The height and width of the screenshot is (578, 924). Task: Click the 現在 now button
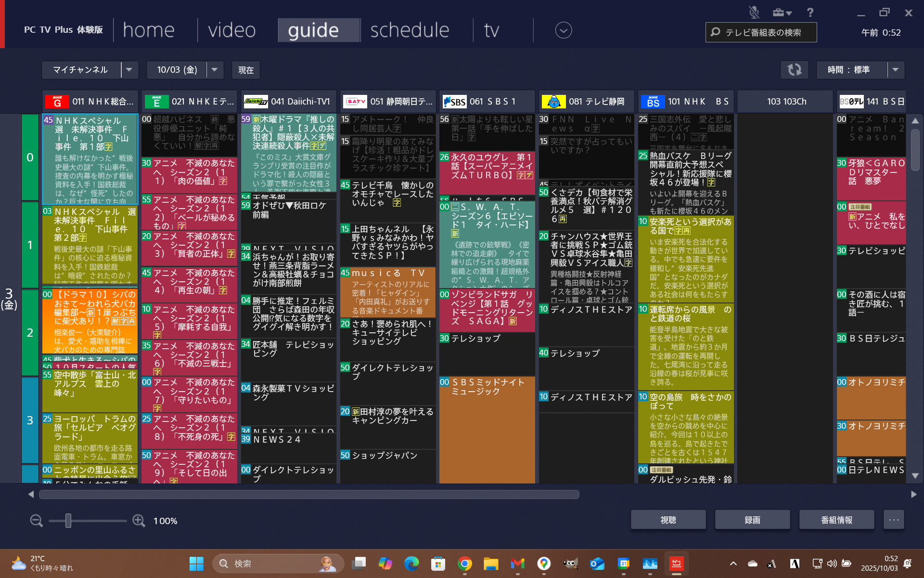[x=245, y=70]
